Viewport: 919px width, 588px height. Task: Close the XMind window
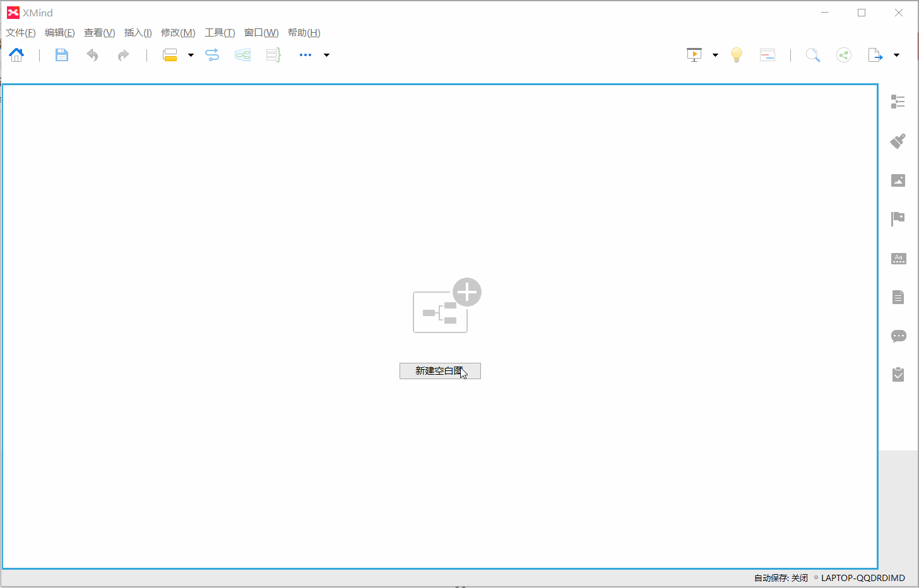[x=899, y=13]
